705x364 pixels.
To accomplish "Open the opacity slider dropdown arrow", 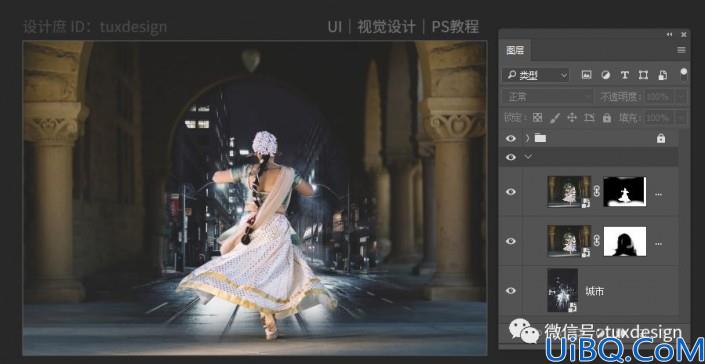I will click(682, 97).
